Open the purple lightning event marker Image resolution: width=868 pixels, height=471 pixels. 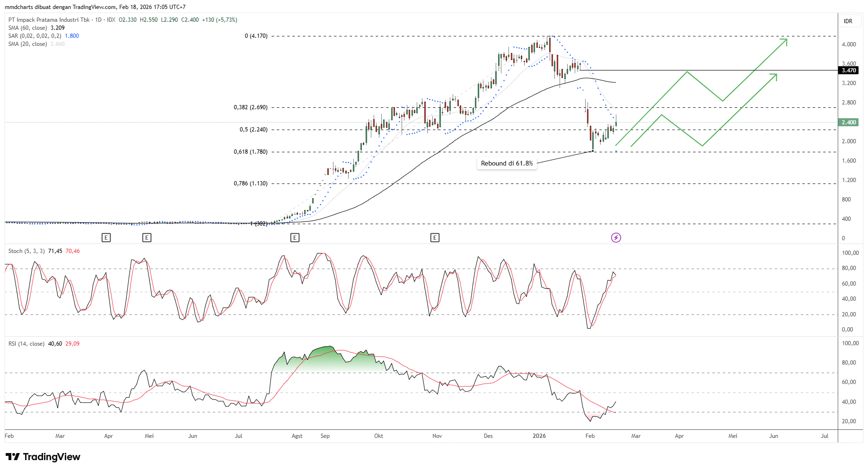616,237
